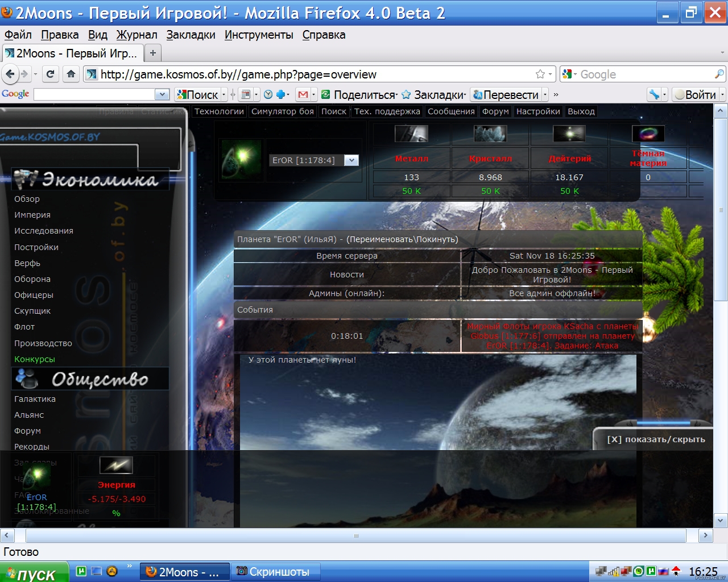Viewport: 728px width, 582px height.
Task: Open Исследования in the sidebar
Action: coord(44,231)
